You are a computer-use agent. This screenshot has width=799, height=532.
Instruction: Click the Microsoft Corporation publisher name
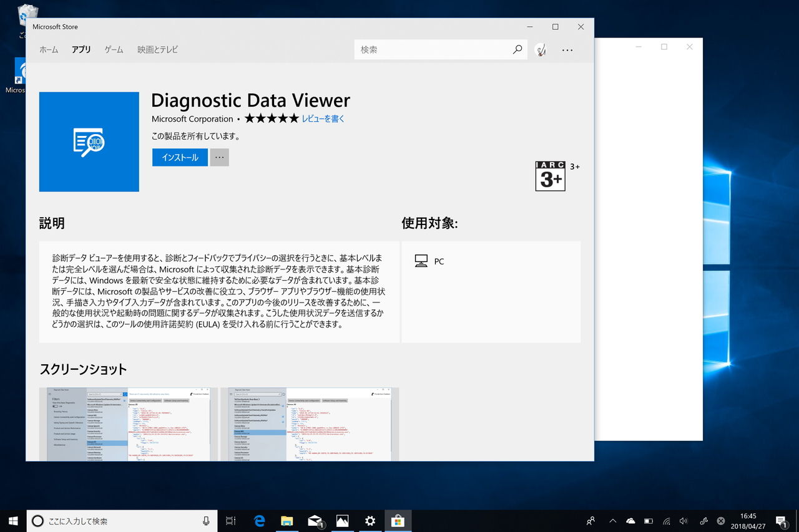point(192,118)
